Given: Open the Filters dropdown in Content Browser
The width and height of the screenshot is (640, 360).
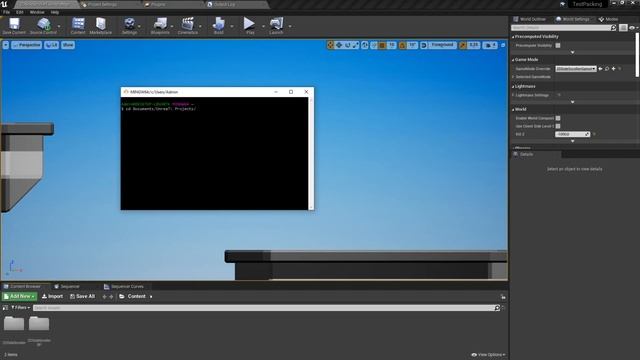Looking at the screenshot, I should [20, 308].
